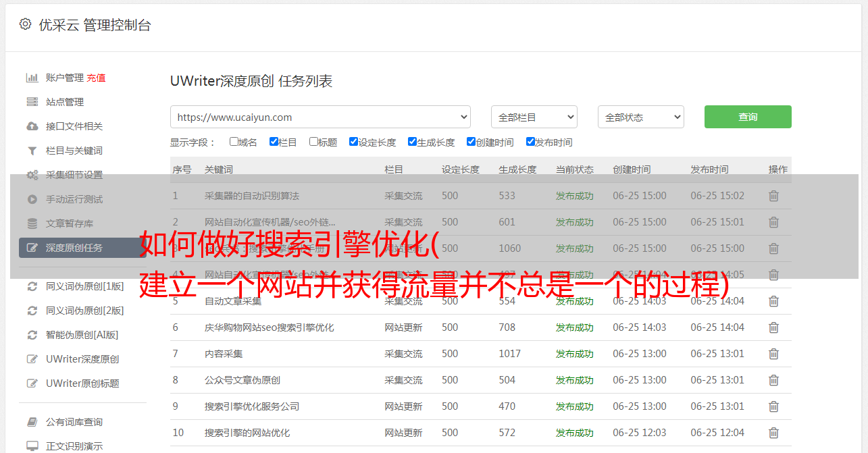
Task: Click keyword 搜索引擎的网站优化
Action: [x=247, y=433]
